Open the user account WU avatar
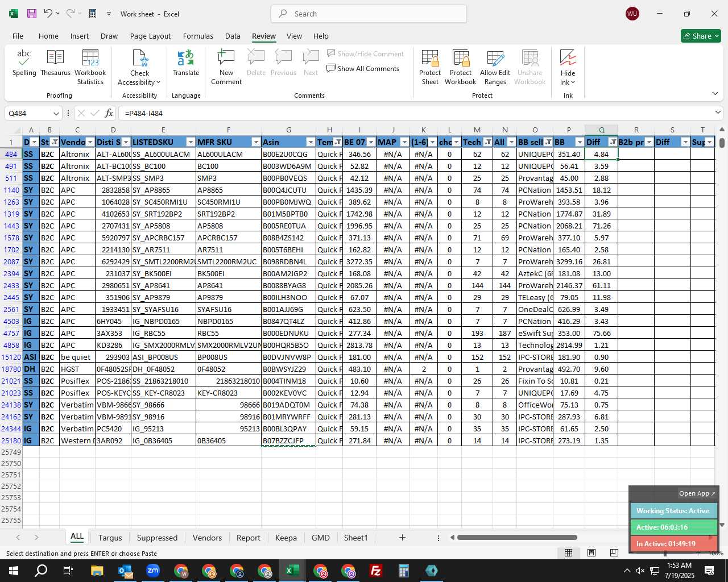Image resolution: width=728 pixels, height=582 pixels. click(x=632, y=14)
